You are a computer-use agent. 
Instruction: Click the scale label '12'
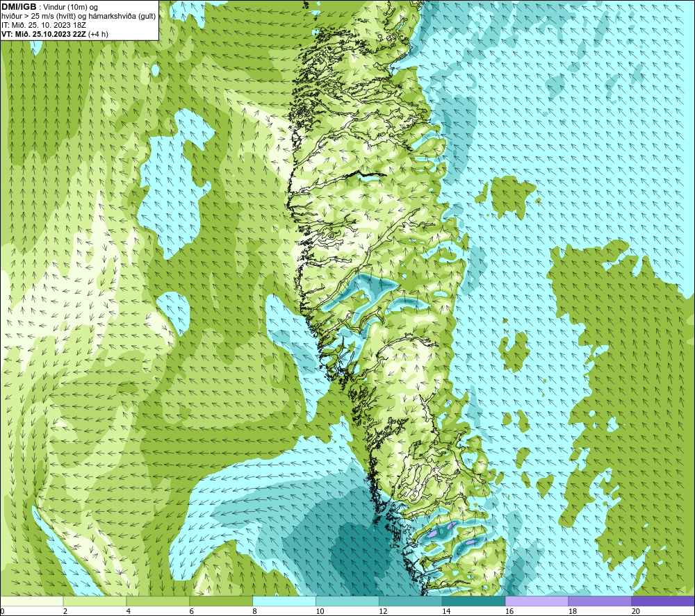[x=383, y=611]
